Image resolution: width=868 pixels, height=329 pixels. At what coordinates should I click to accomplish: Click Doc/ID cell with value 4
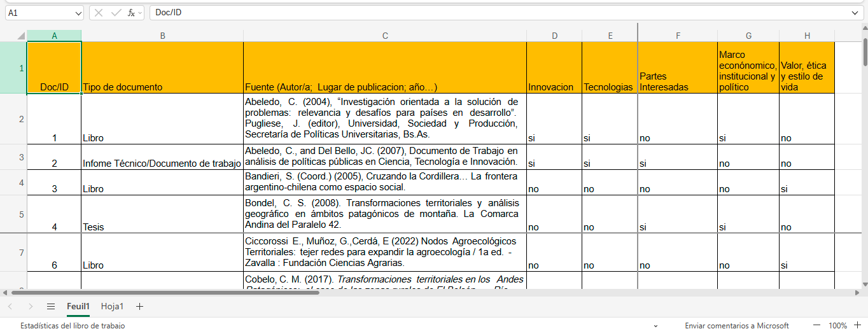54,214
